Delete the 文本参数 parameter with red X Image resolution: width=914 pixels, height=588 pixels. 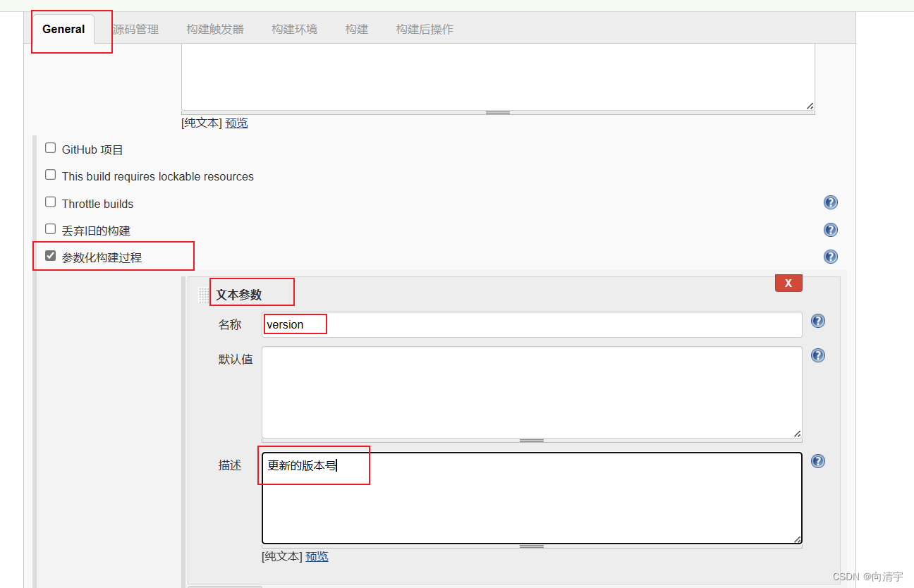[x=788, y=283]
